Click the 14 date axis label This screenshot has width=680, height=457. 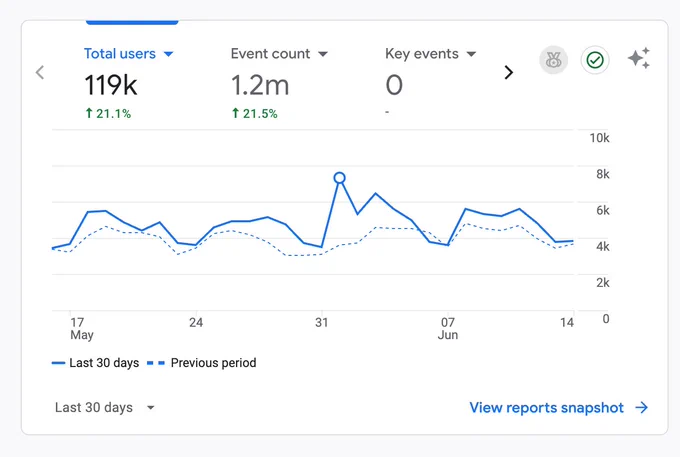click(x=567, y=323)
